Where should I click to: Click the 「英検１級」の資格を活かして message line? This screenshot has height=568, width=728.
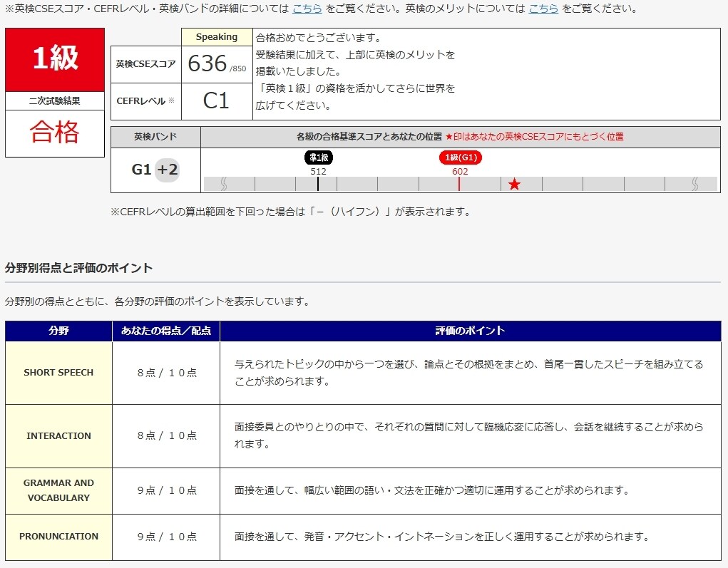(355, 88)
